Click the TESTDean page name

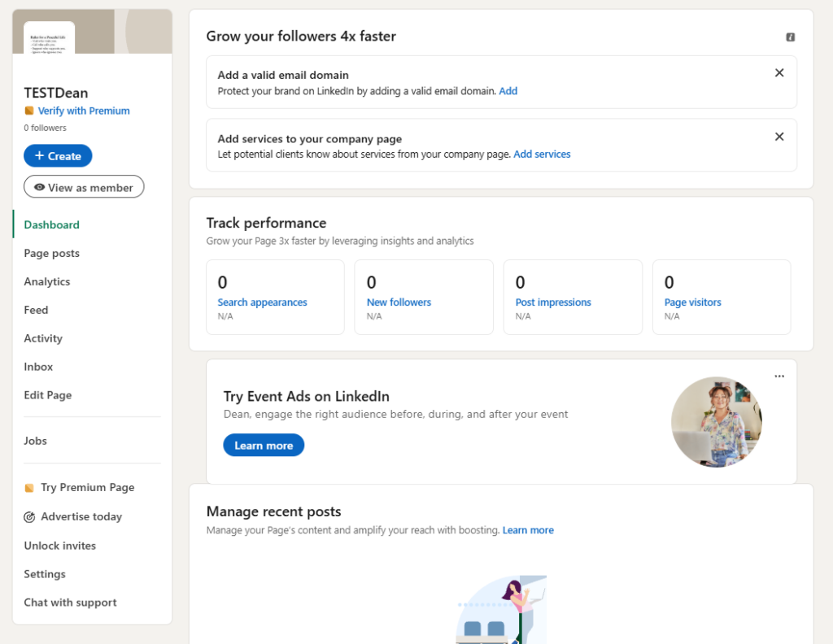point(56,93)
